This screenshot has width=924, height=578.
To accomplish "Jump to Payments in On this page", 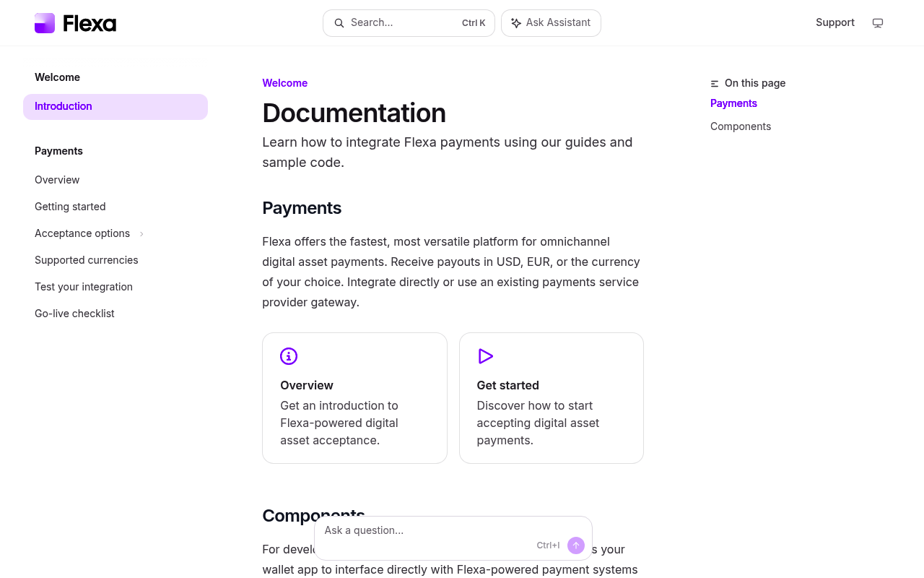I will click(733, 103).
